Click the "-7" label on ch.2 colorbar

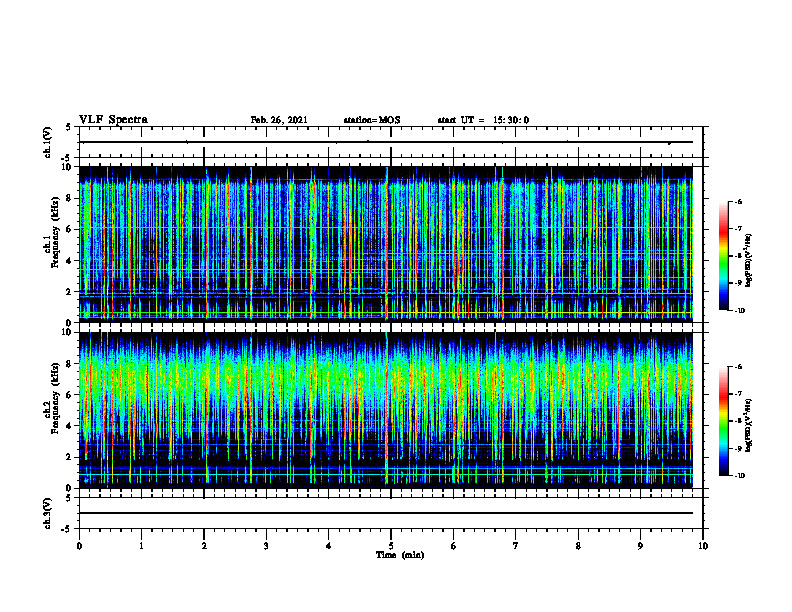click(x=739, y=394)
